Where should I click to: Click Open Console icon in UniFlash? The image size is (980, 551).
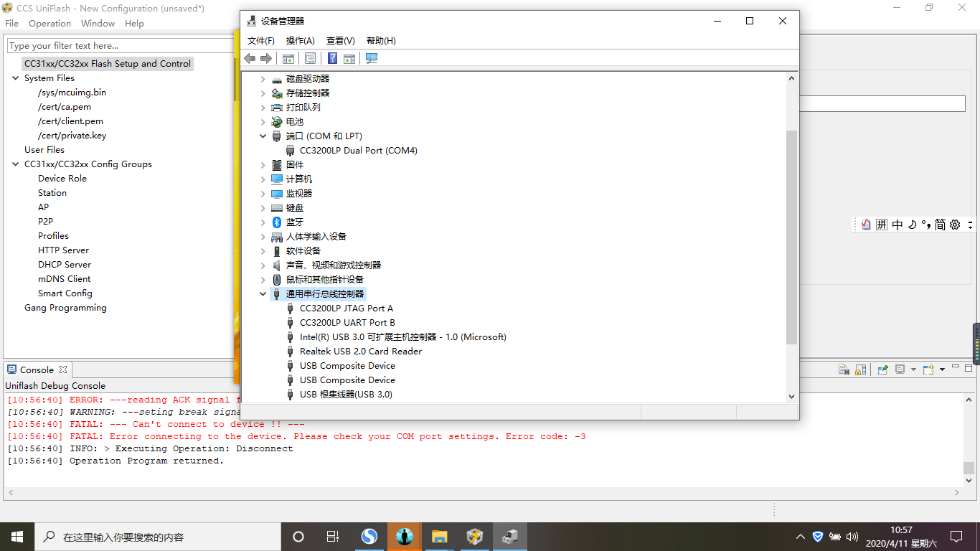click(x=928, y=369)
